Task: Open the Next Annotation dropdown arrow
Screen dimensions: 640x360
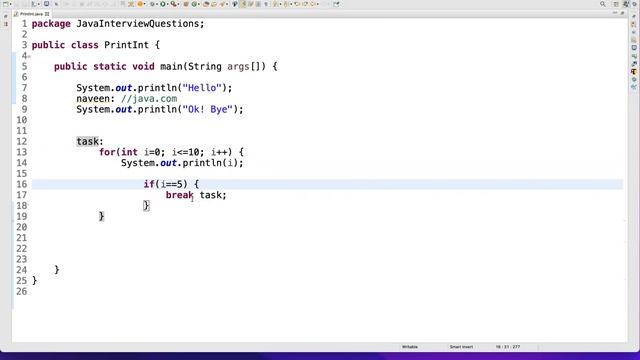Action: click(281, 4)
